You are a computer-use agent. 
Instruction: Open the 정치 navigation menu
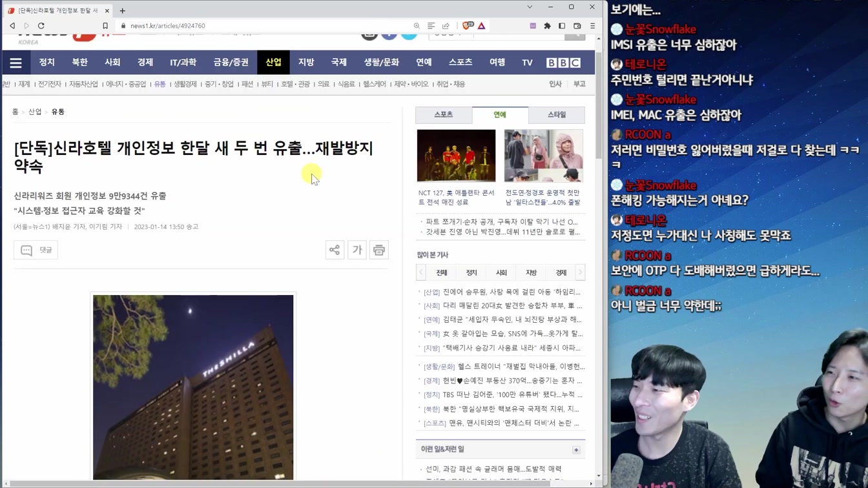point(46,63)
